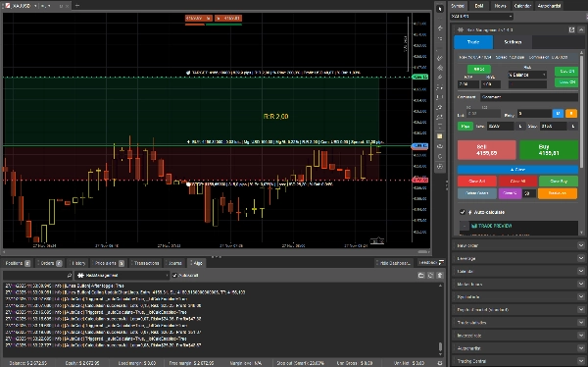Expand the Market hours section

pos(519,284)
